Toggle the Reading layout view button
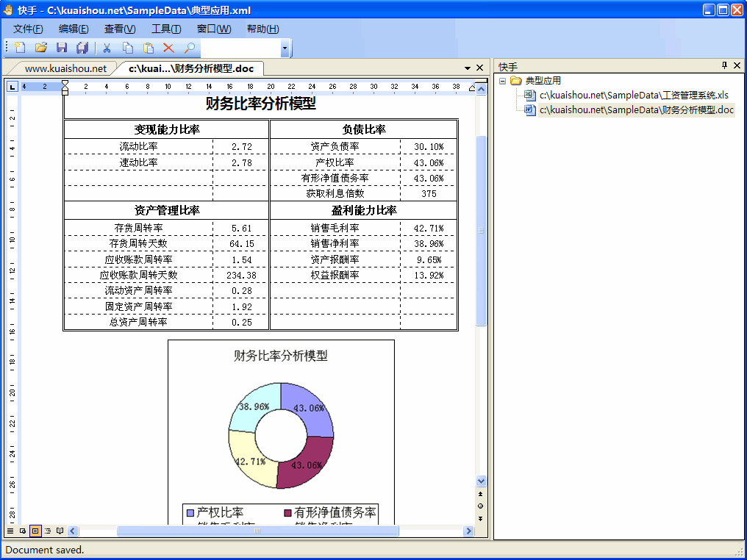Viewport: 747px width, 560px height. tap(60, 531)
